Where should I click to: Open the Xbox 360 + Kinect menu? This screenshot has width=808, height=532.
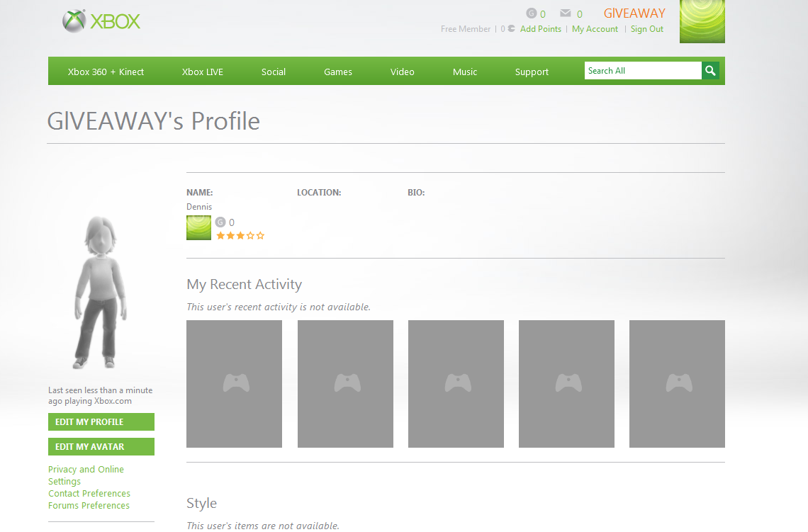pyautogui.click(x=106, y=72)
